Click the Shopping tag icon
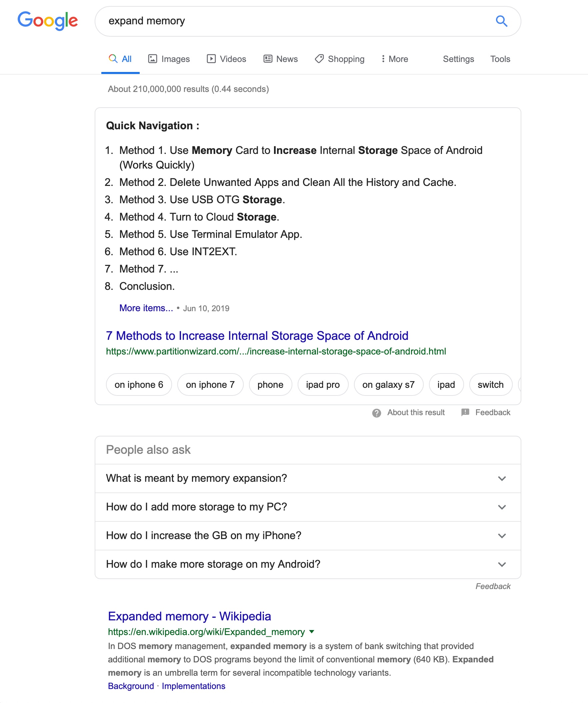588x703 pixels. [x=319, y=59]
